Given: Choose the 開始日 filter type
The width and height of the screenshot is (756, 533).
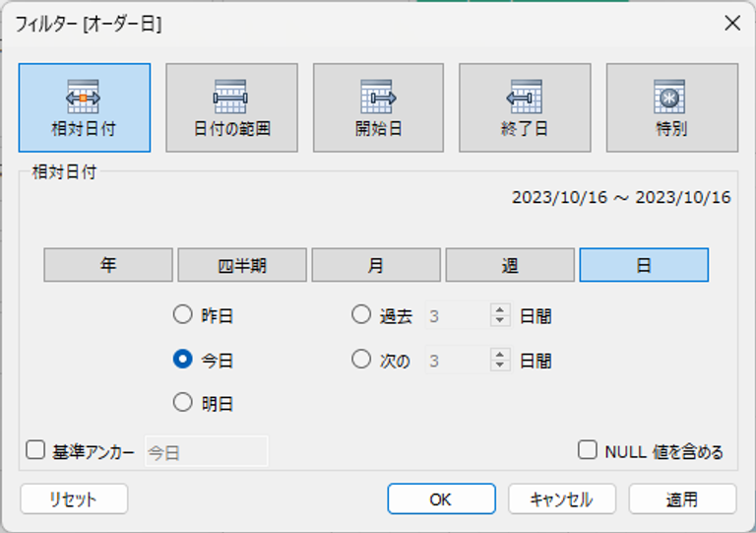Looking at the screenshot, I should [378, 107].
